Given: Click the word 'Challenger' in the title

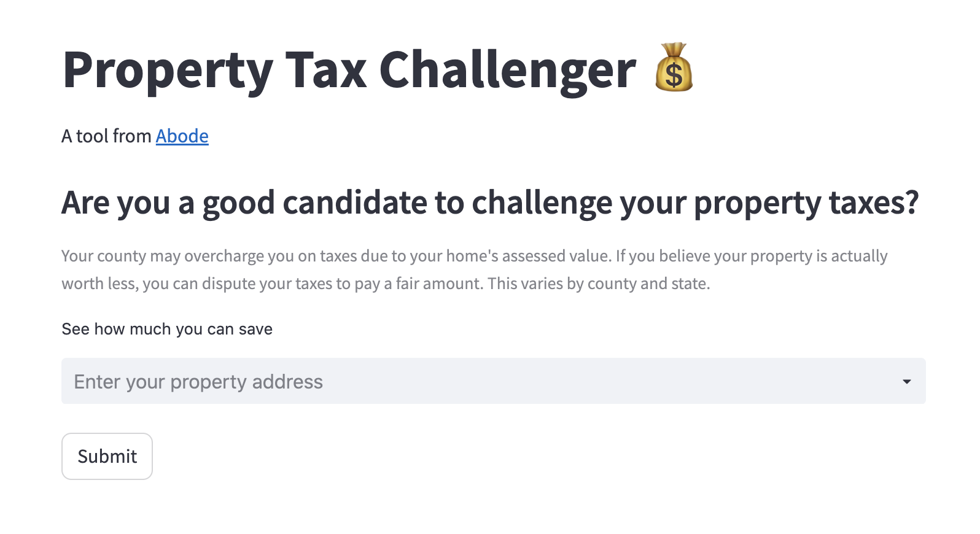Looking at the screenshot, I should pyautogui.click(x=507, y=71).
